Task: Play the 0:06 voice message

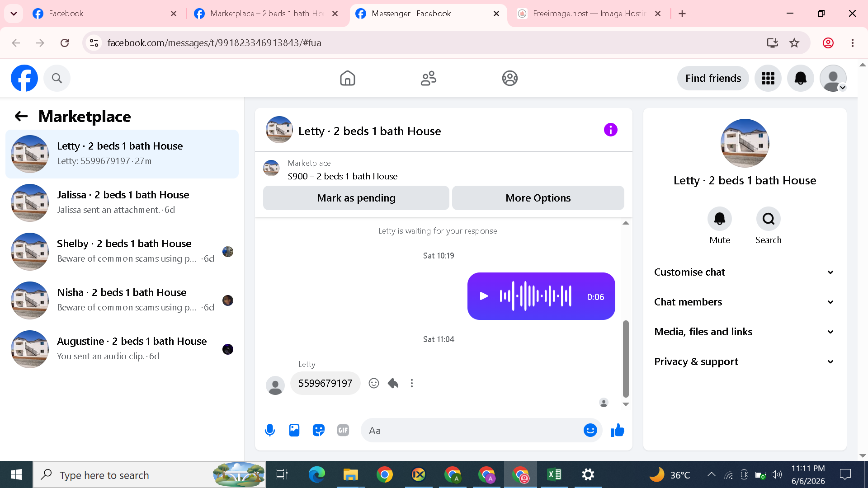Action: click(484, 296)
